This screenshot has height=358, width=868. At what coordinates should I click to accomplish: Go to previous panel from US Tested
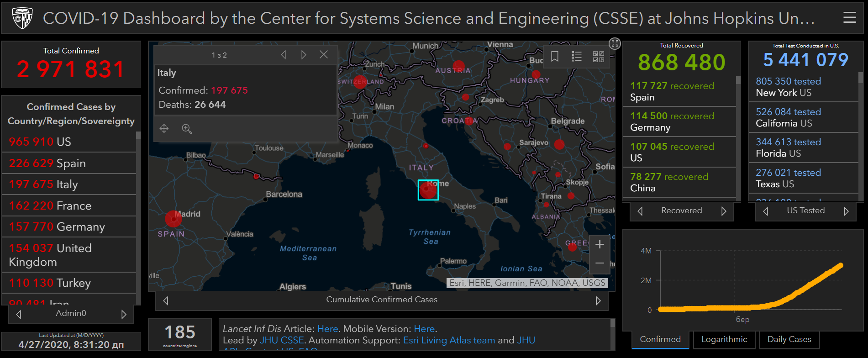point(766,211)
